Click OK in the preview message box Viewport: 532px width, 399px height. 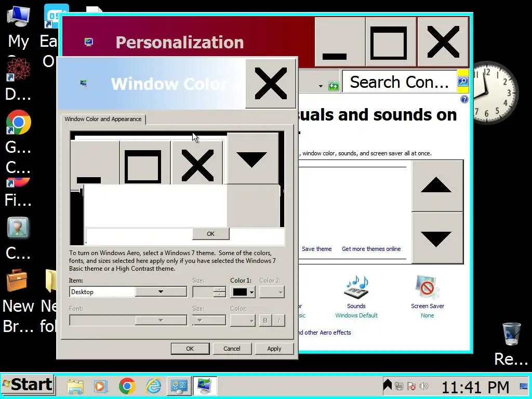point(211,234)
